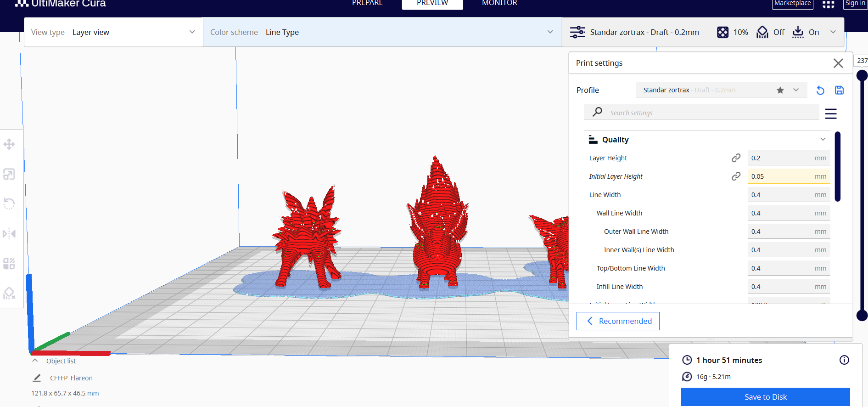Select the Move tool in left toolbar
Viewport: 868px width, 407px height.
[9, 144]
